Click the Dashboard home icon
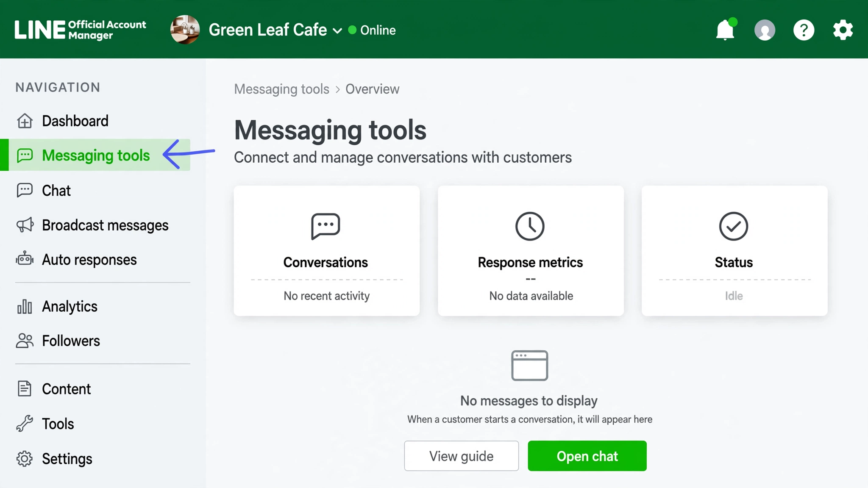The width and height of the screenshot is (868, 488). 25,121
